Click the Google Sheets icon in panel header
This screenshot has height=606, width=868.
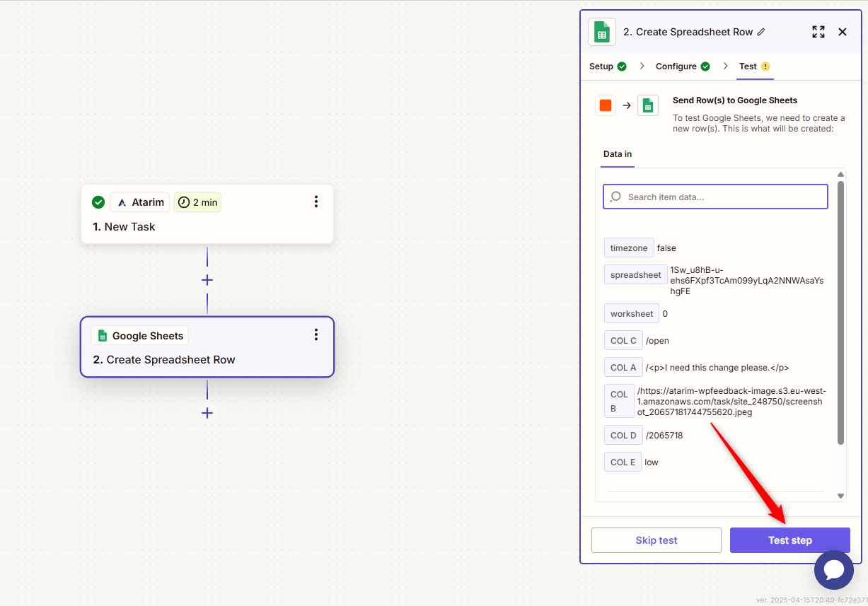tap(601, 32)
